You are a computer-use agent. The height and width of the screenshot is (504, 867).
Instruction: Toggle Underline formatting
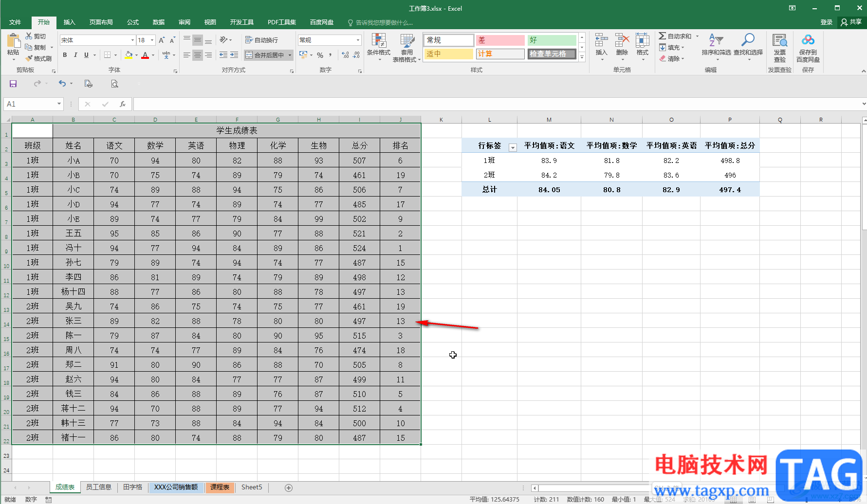click(86, 55)
